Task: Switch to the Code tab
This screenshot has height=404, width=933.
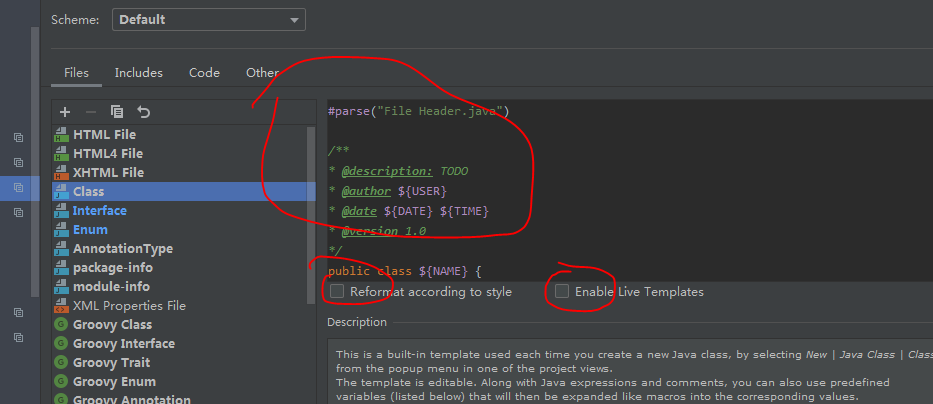Action: tap(205, 73)
